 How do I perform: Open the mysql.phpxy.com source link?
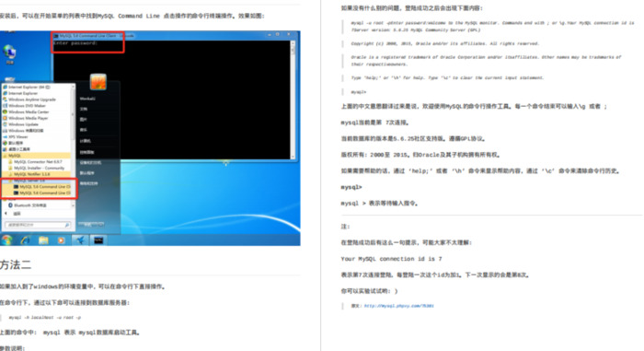click(398, 306)
